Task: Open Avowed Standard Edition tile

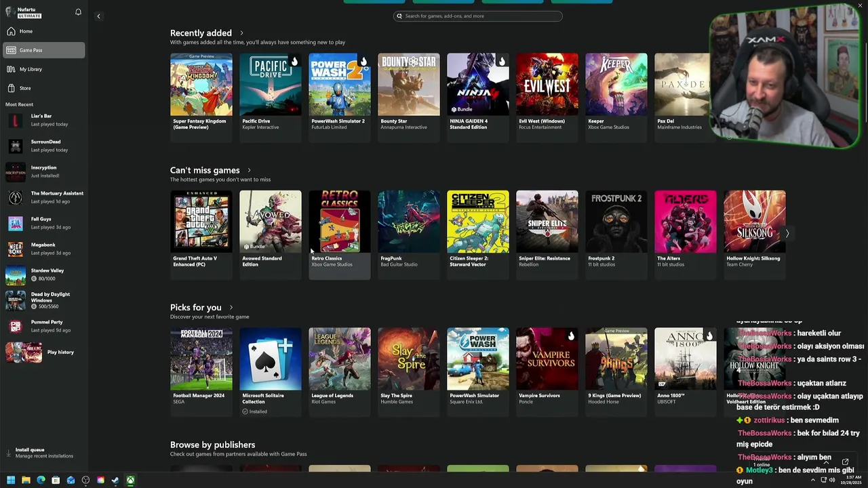Action: (271, 235)
